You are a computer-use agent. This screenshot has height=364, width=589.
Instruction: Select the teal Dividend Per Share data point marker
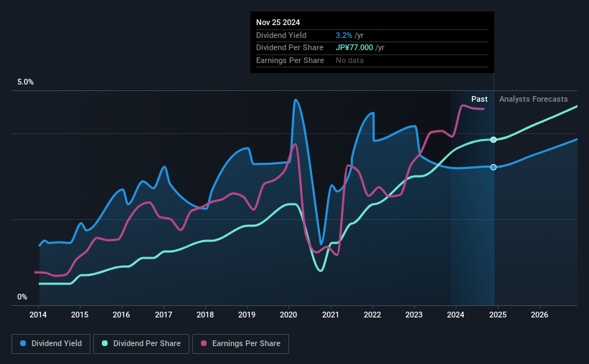494,140
